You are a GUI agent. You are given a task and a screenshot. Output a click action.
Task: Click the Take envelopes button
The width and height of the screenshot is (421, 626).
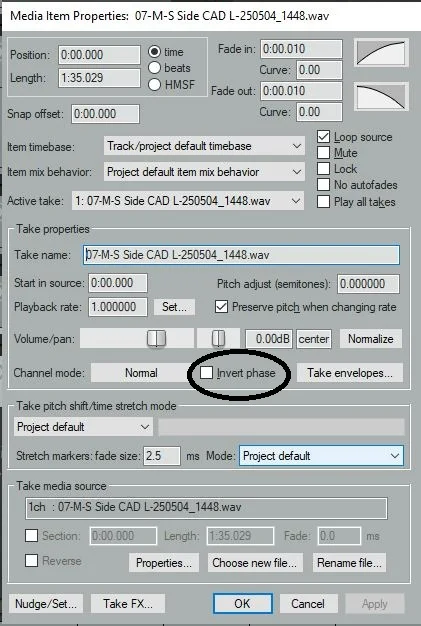click(350, 373)
